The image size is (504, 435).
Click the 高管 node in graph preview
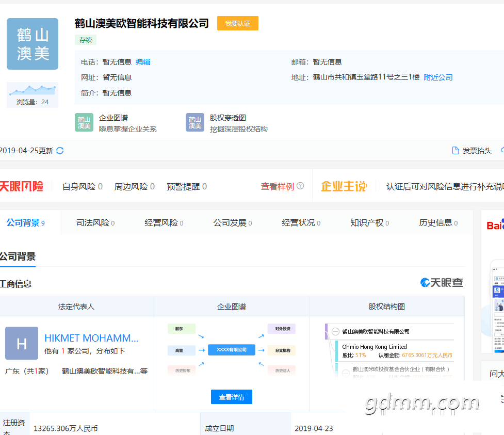tap(181, 350)
